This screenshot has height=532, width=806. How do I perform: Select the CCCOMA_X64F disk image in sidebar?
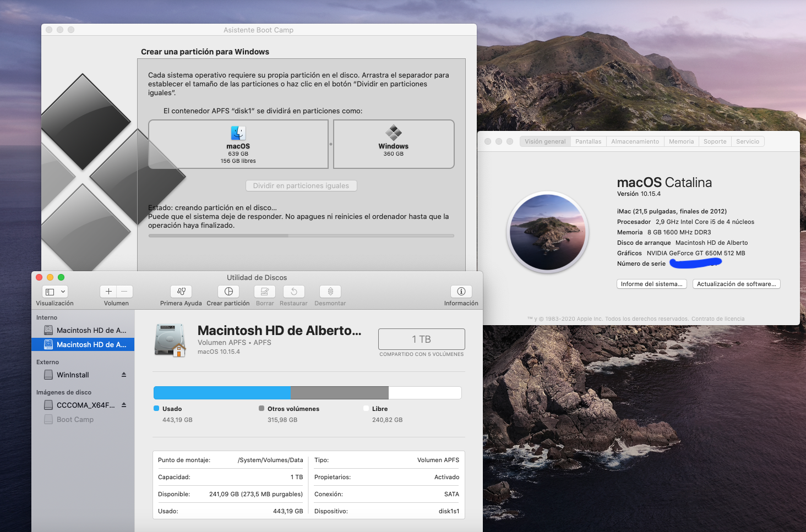click(x=83, y=405)
